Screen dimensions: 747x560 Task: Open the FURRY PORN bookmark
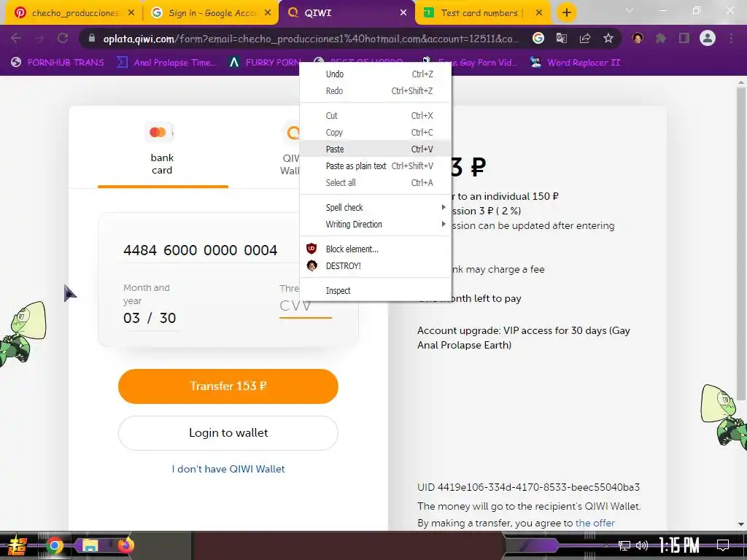point(265,63)
